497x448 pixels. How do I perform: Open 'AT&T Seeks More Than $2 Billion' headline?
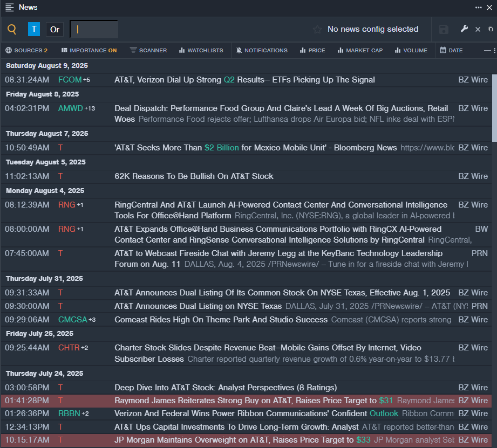[256, 148]
